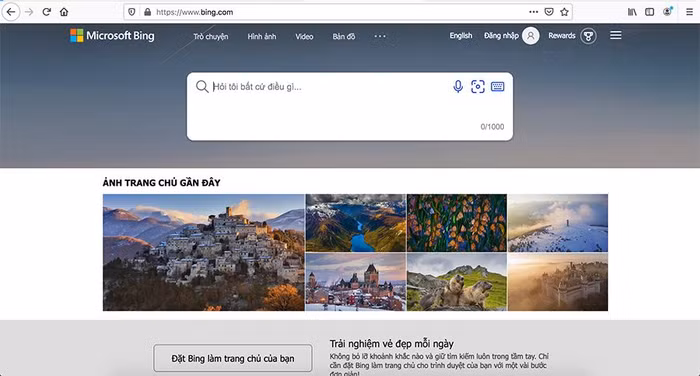Switch language to English
Image resolution: width=700 pixels, height=376 pixels.
pyautogui.click(x=461, y=36)
